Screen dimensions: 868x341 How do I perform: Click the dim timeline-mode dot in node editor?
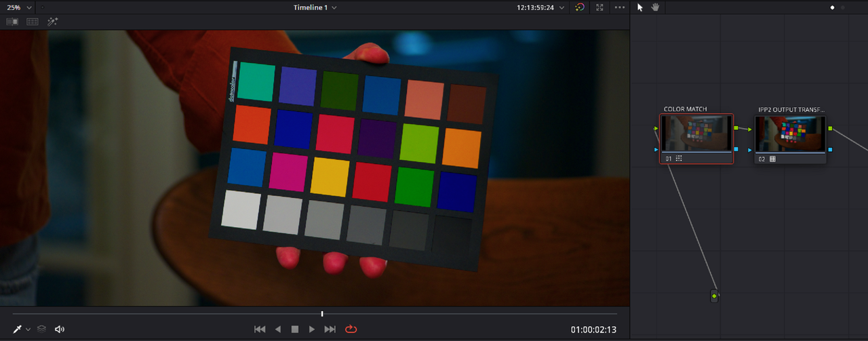point(843,7)
